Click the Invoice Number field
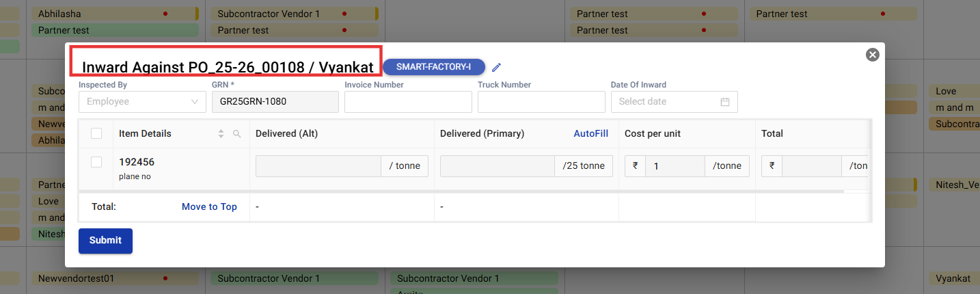 point(408,102)
